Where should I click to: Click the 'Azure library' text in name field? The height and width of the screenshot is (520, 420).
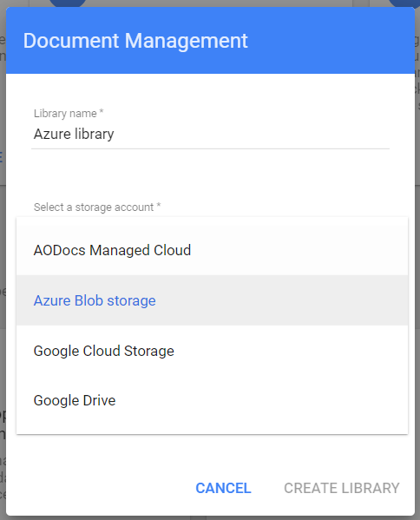pos(74,134)
